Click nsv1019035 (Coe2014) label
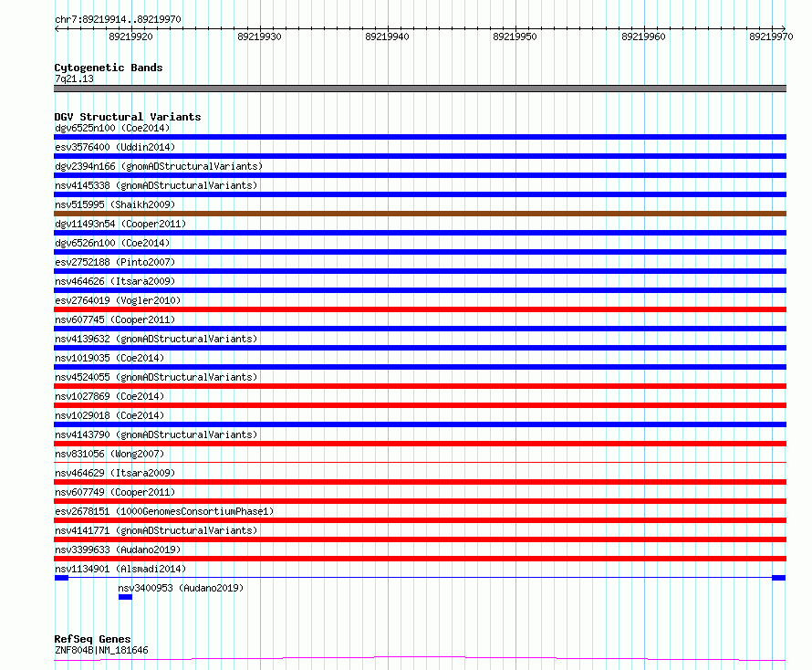812x670 pixels. click(x=109, y=358)
